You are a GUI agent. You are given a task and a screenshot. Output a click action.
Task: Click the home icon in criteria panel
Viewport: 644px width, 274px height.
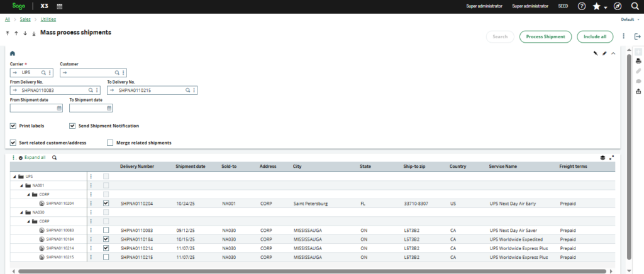pos(13,54)
